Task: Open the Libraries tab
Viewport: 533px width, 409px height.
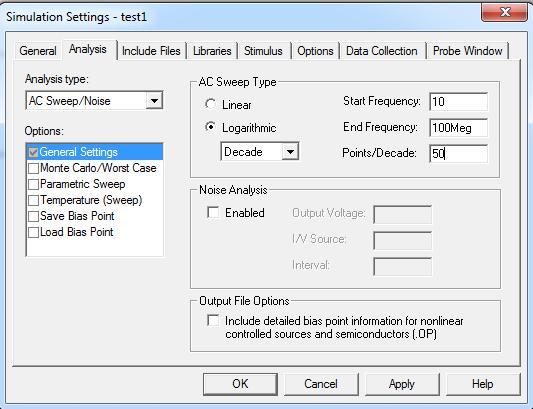Action: click(x=212, y=51)
